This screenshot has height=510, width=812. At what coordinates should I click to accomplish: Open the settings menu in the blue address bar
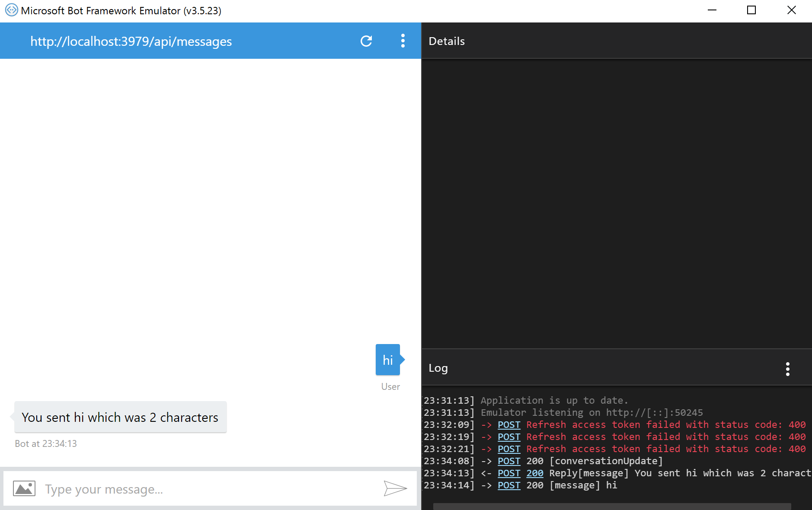[403, 41]
